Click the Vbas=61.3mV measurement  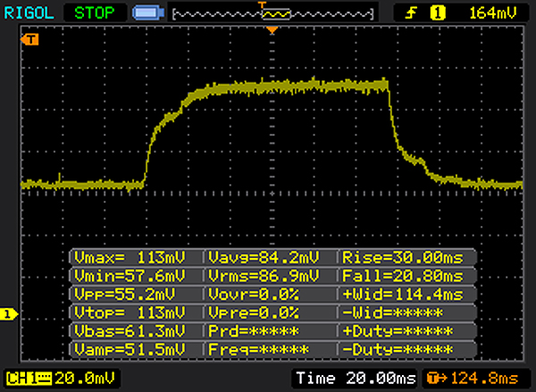130,331
